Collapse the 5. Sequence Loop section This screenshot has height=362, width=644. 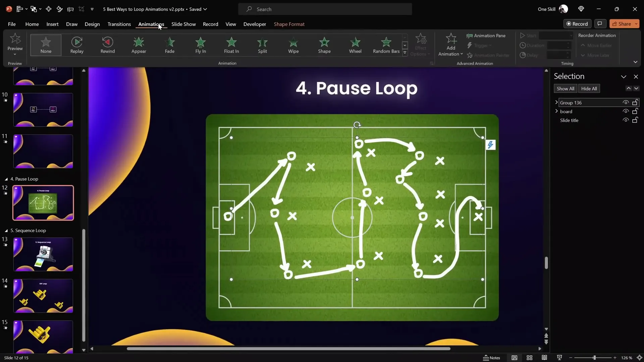6,231
